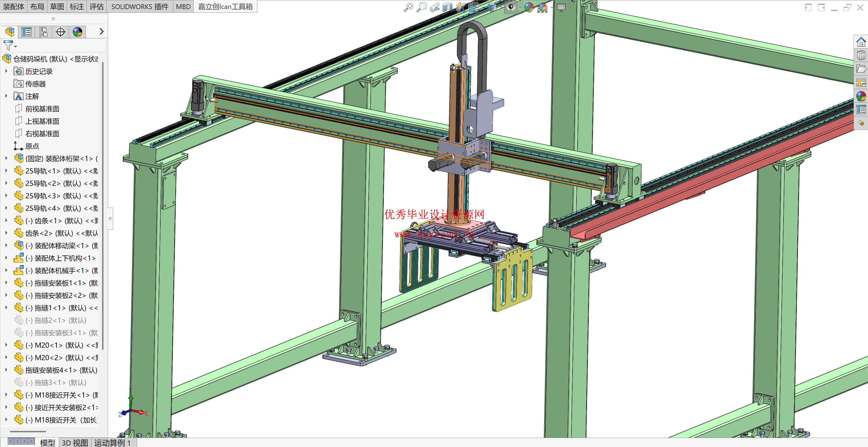
Task: Switch to the 标注 ribbon tab
Action: pyautogui.click(x=77, y=7)
